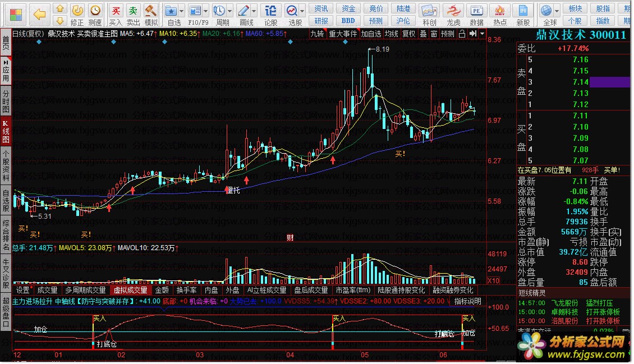Toggle the 九转 indicator button
This screenshot has height=364, width=634.
click(x=317, y=34)
